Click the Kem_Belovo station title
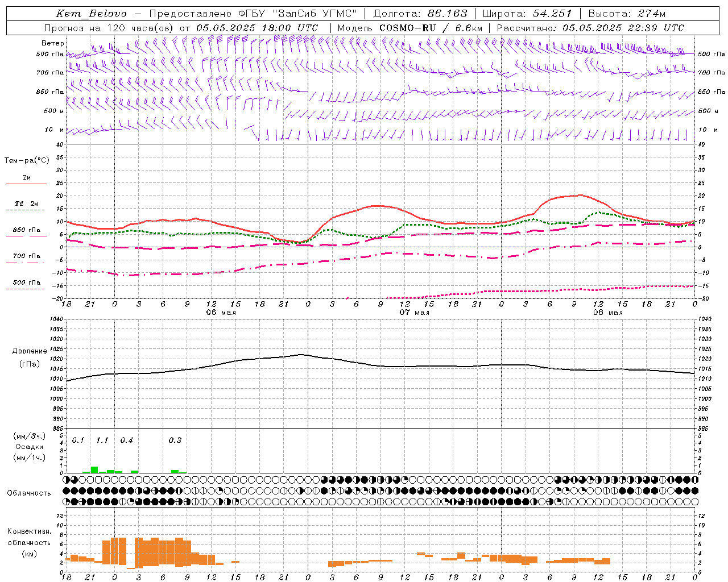Viewport: 728px width, 582px height. pos(91,14)
